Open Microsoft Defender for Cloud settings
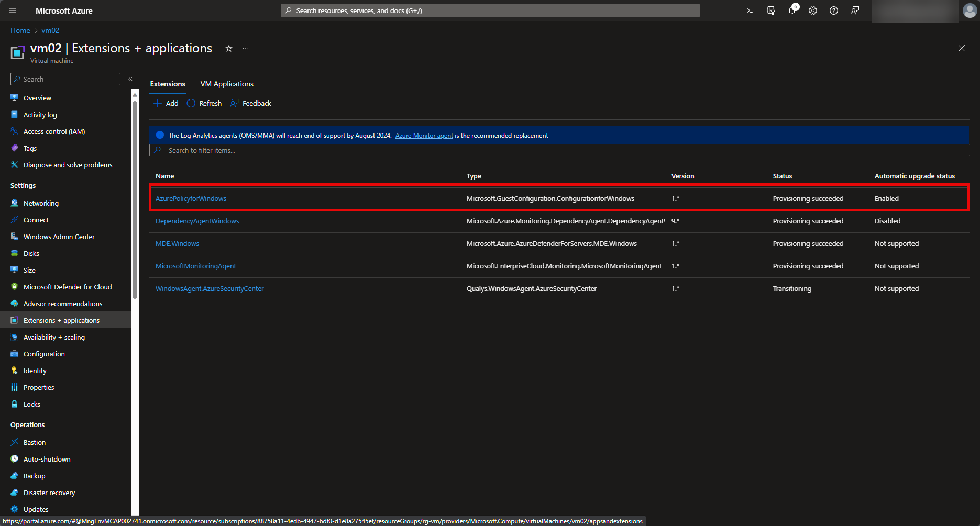Viewport: 980px width, 526px height. [x=14, y=287]
